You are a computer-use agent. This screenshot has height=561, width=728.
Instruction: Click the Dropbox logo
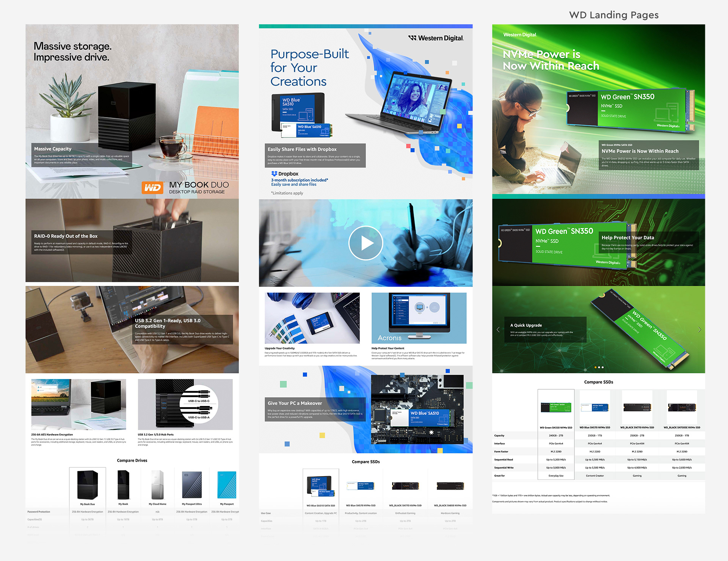pos(285,174)
